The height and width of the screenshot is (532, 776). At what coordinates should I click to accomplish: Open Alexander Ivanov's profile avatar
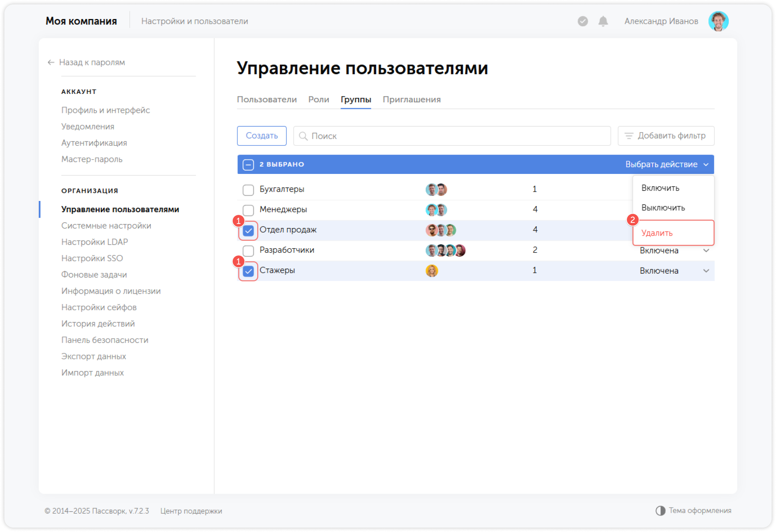tap(718, 21)
